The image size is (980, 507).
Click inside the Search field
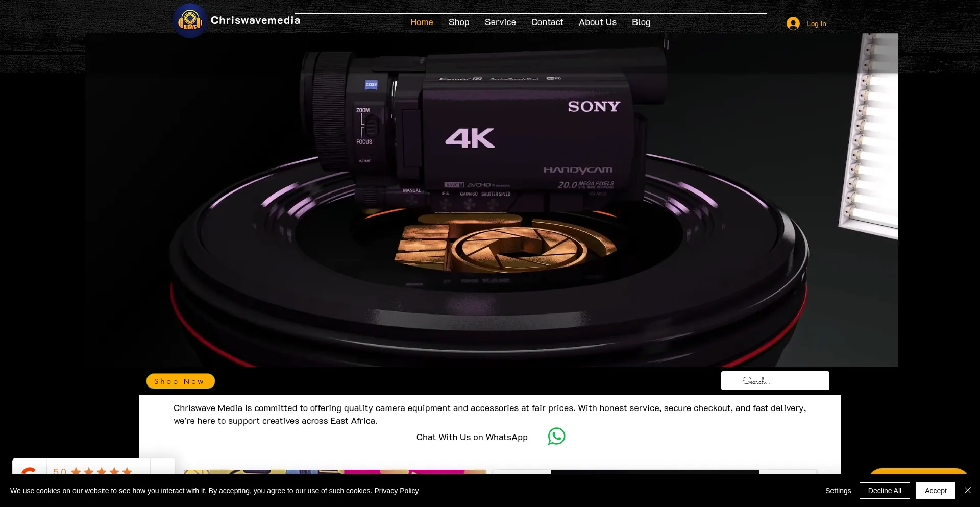pos(774,380)
